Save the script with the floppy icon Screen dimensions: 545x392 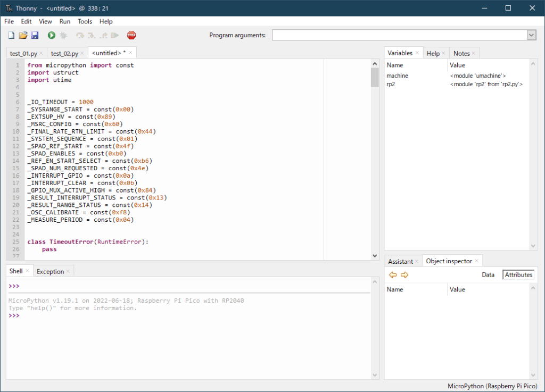(x=35, y=35)
